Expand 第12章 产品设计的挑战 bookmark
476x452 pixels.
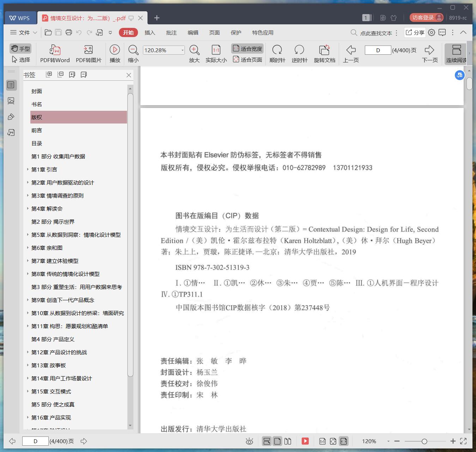28,352
